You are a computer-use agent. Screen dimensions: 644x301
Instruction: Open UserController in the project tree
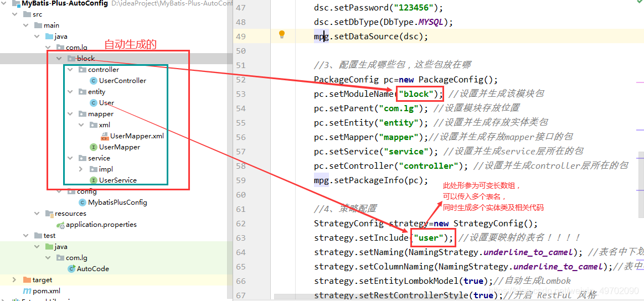click(x=122, y=81)
